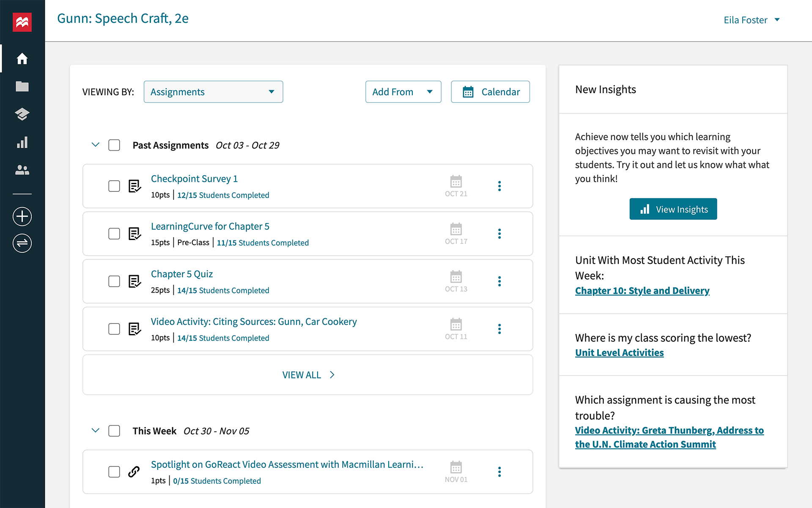Click the people/roster icon in sidebar

22,170
